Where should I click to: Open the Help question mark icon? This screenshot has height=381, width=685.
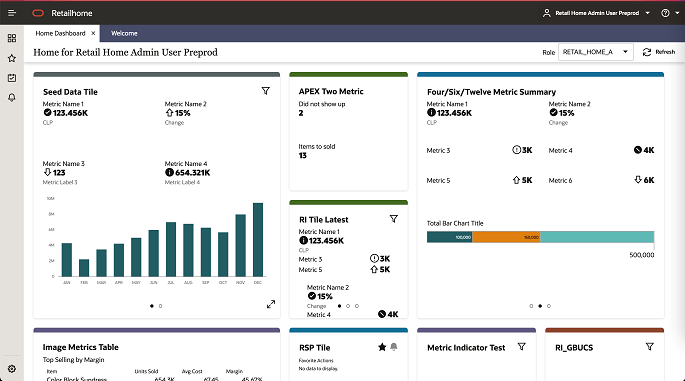665,13
